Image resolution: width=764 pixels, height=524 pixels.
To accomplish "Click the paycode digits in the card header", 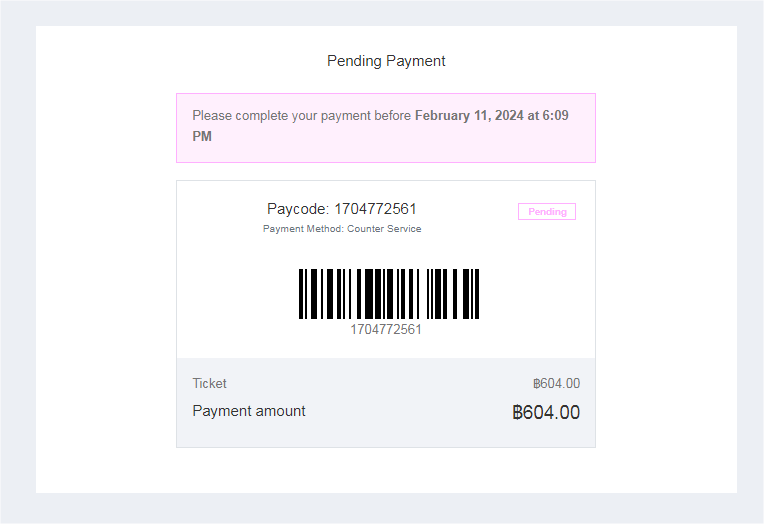I will (375, 209).
